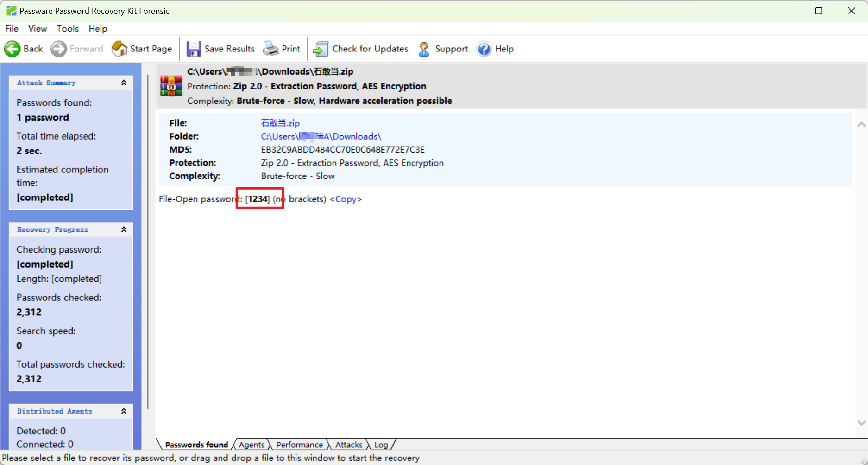The height and width of the screenshot is (465, 868).
Task: Collapse the Recovery Progress panel
Action: (124, 229)
